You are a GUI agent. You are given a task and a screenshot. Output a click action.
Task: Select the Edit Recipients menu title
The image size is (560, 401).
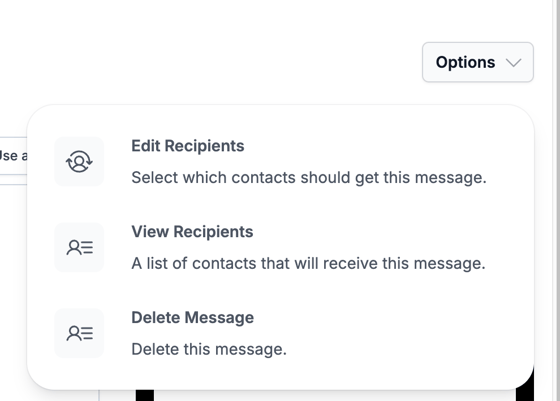tap(188, 146)
